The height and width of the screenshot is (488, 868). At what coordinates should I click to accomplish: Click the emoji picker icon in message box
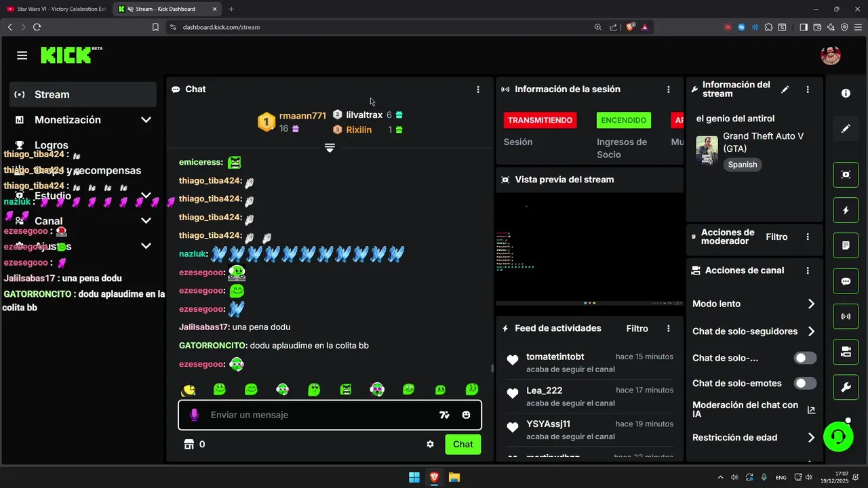(x=467, y=415)
